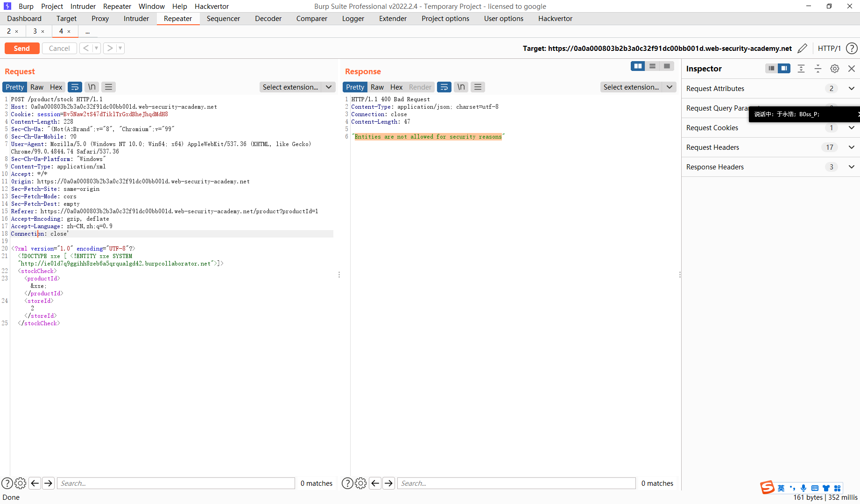This screenshot has width=860, height=504.
Task: Open response search settings gear
Action: [361, 483]
